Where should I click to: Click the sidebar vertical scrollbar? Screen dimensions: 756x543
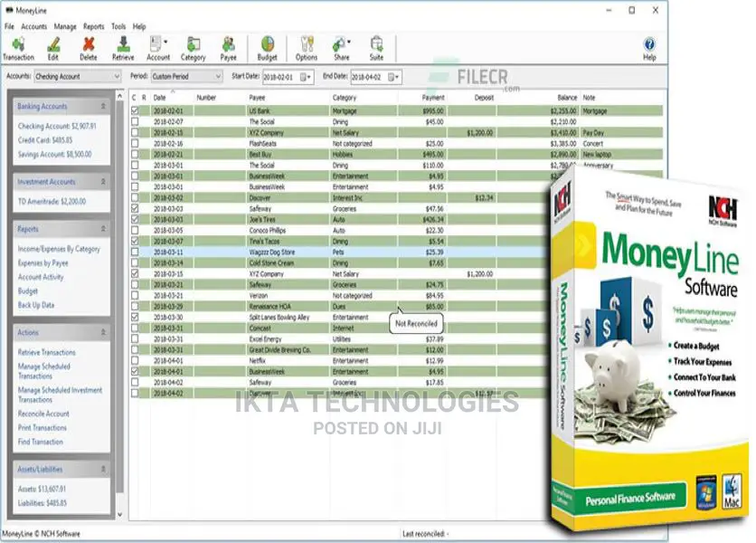(x=120, y=304)
